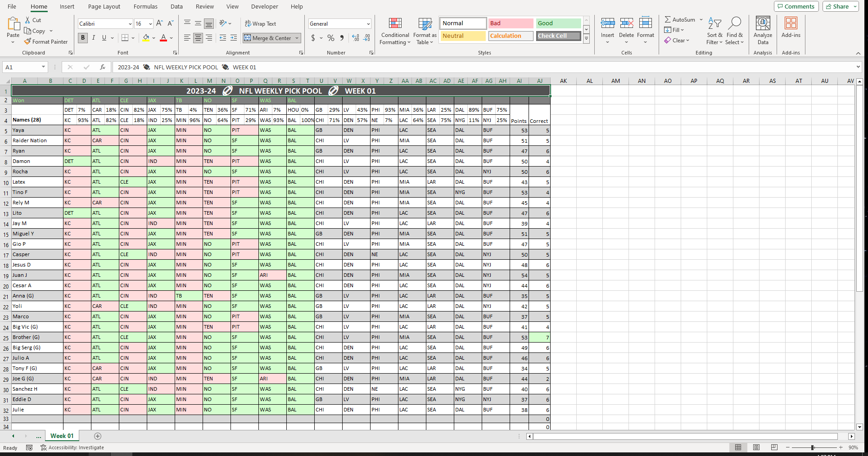Toggle Bold formatting
868x456 pixels.
tap(83, 38)
